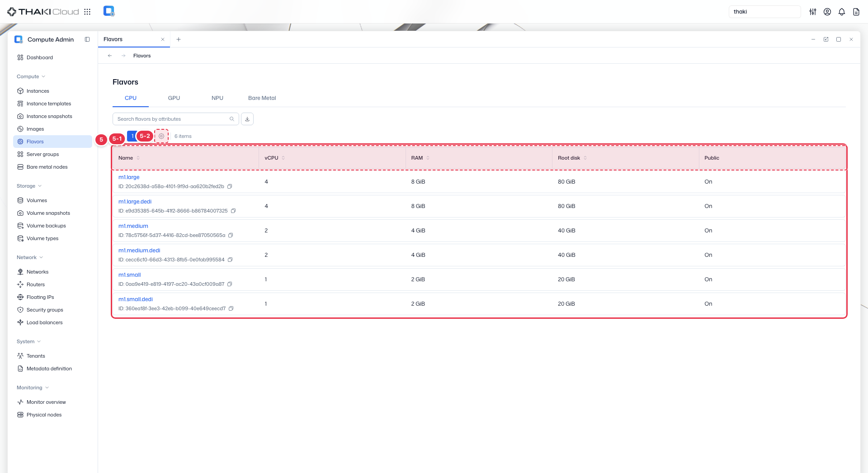
Task: Open the settings sliders icon in top bar
Action: pos(813,12)
